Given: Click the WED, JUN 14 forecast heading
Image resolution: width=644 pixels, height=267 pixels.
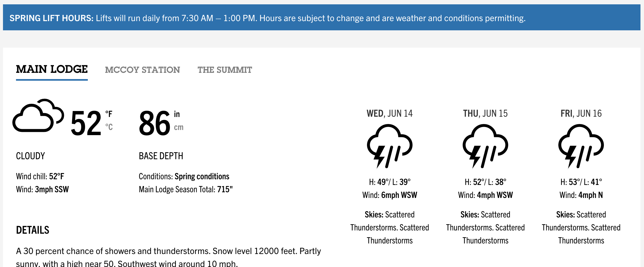Looking at the screenshot, I should coord(390,113).
